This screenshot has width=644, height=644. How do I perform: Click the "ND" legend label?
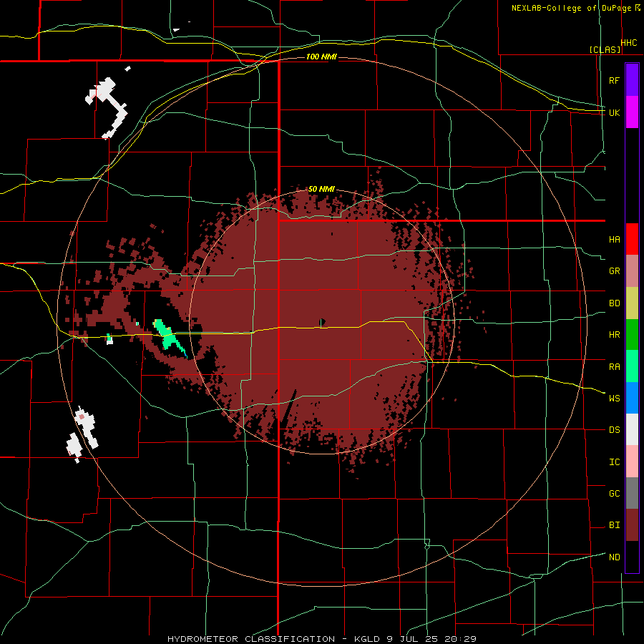(615, 557)
